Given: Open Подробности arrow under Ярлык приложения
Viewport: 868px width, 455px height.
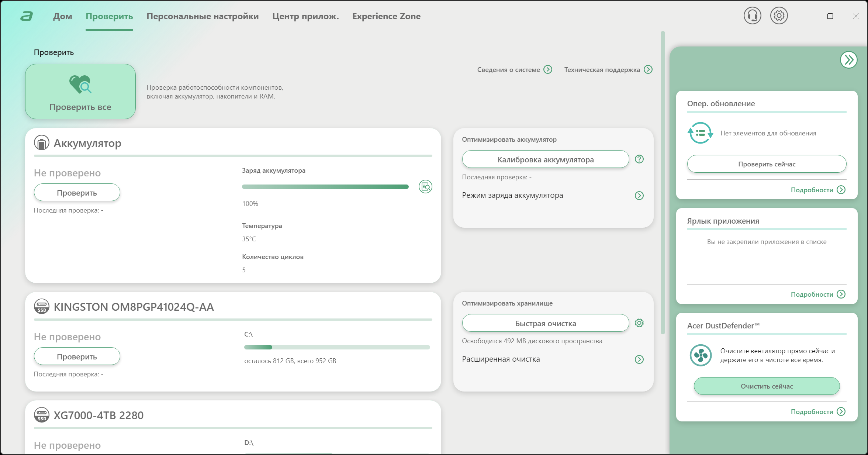Looking at the screenshot, I should 841,294.
